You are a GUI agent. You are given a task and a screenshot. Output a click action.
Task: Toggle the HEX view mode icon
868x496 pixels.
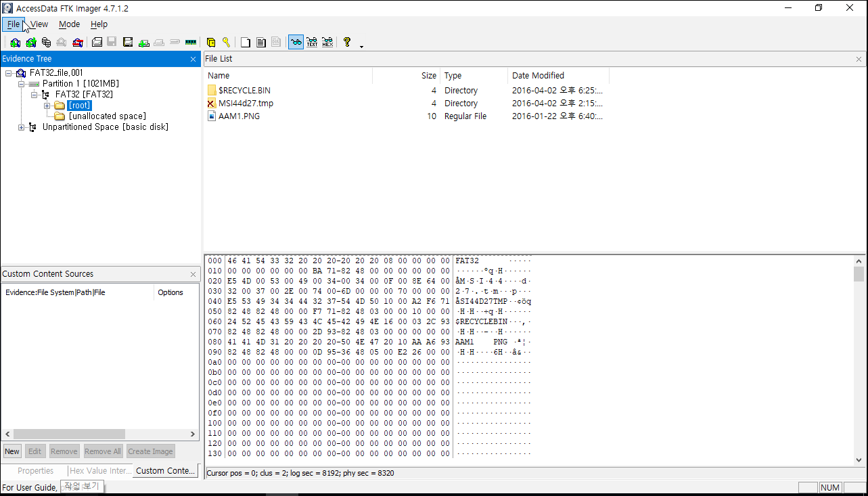(327, 42)
